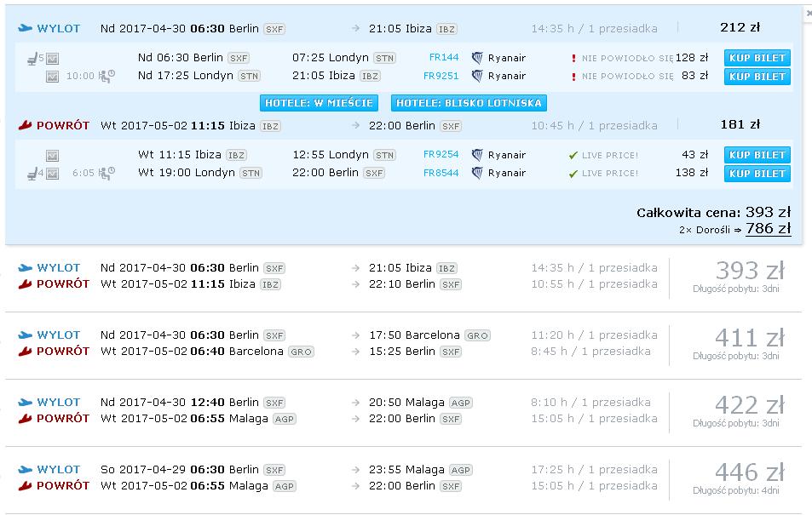Open HOTELE: BLISKO LOTNISKA button

point(469,103)
